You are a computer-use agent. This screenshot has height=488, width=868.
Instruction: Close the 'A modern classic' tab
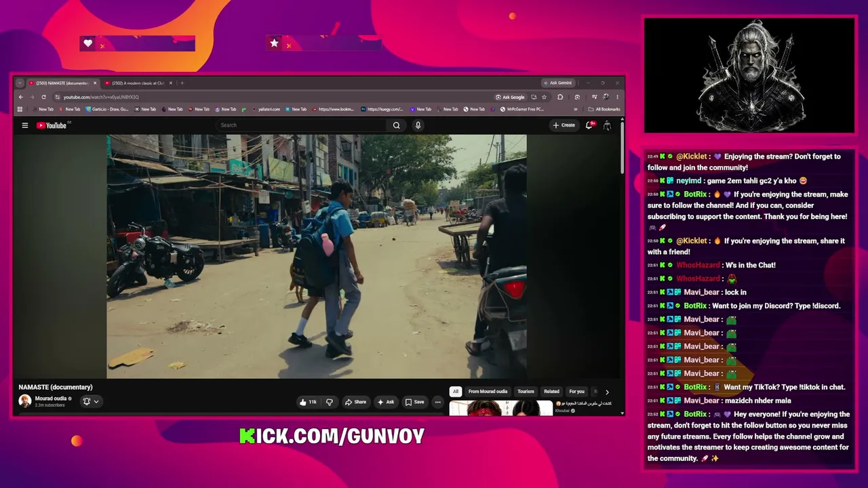(x=171, y=83)
